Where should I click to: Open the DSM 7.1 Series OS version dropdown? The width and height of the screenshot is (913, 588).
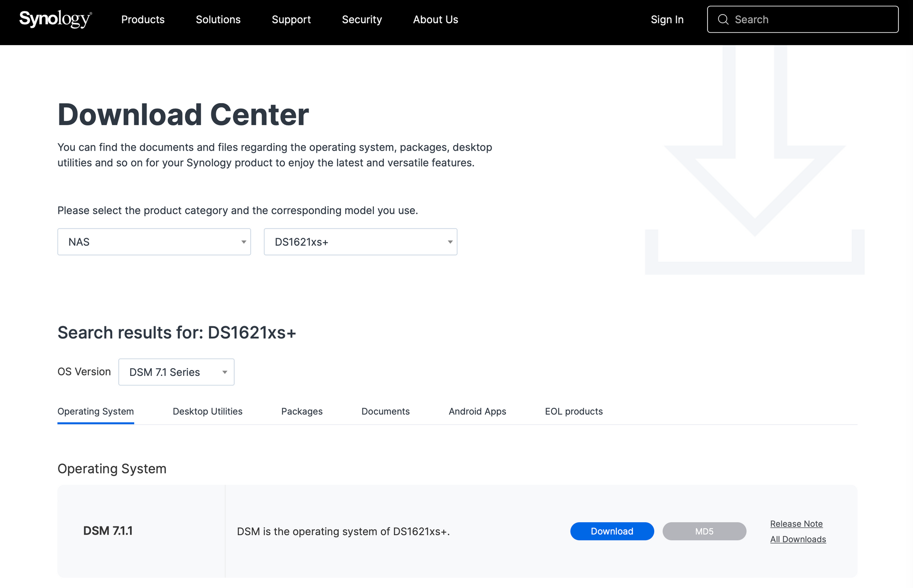pyautogui.click(x=176, y=372)
